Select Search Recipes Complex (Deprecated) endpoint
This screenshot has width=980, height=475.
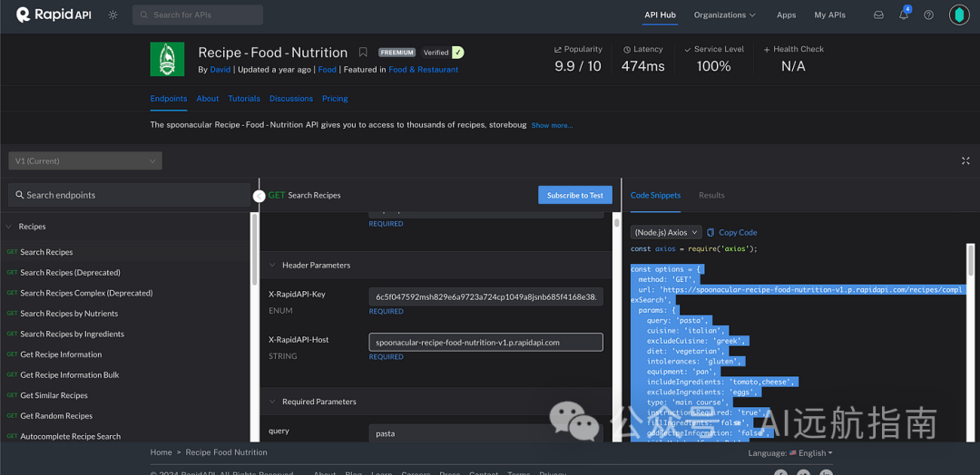(86, 293)
